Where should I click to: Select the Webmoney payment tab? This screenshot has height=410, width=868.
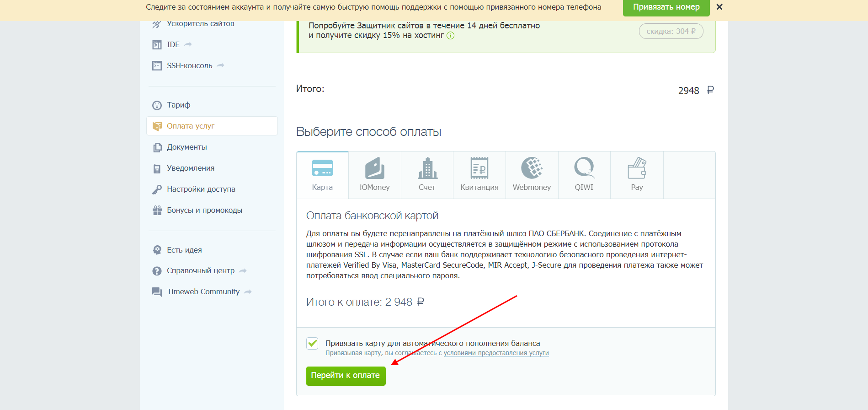[x=532, y=175]
